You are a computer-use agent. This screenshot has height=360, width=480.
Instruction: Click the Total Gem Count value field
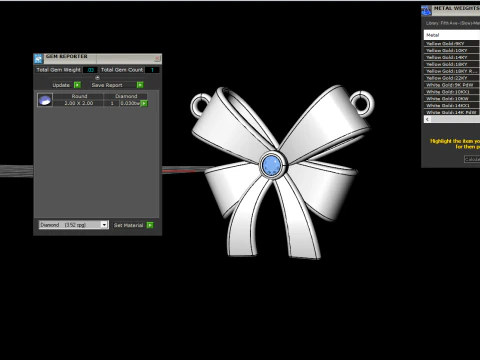(152, 70)
